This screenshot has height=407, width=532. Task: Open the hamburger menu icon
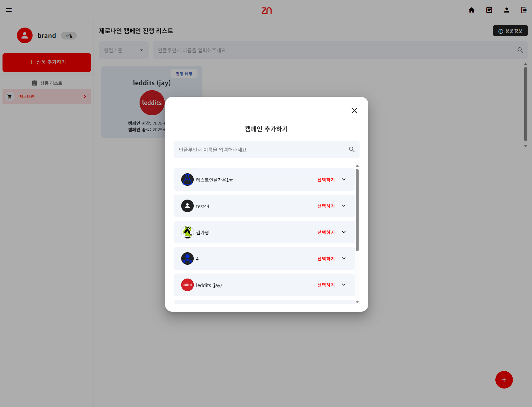pyautogui.click(x=9, y=10)
